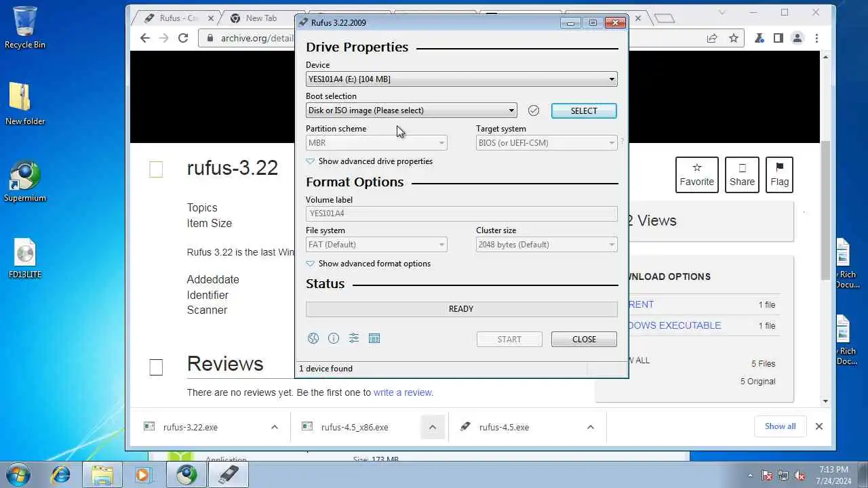Open Windows Explorer from taskbar

pyautogui.click(x=102, y=474)
